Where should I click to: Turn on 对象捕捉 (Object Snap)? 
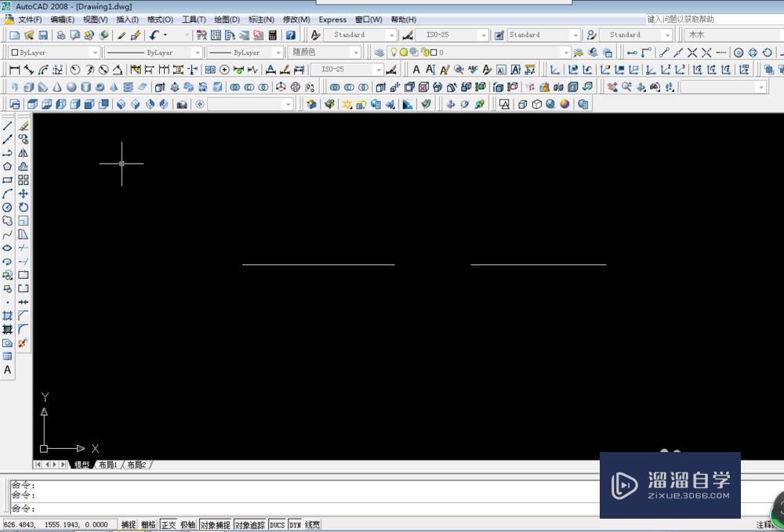click(215, 524)
